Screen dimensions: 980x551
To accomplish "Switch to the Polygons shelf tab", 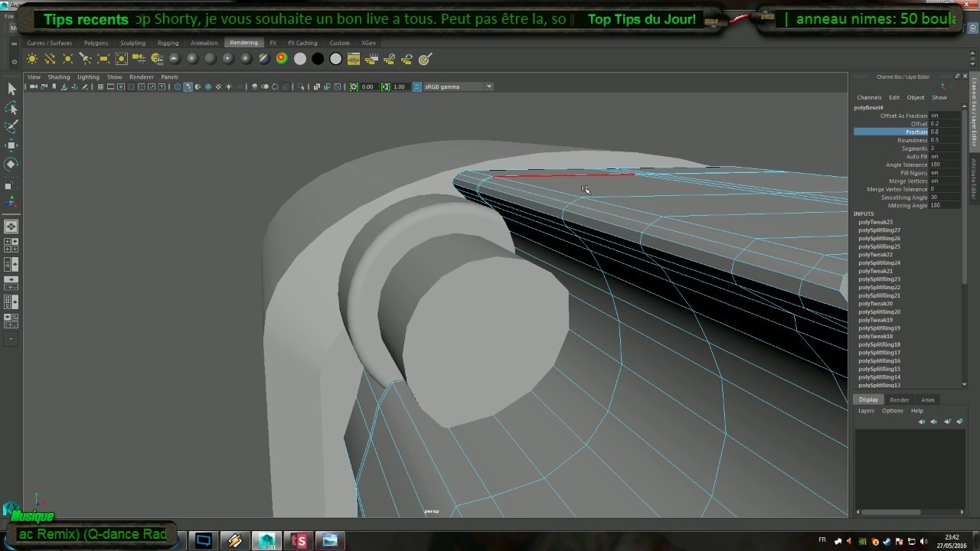I will 96,43.
